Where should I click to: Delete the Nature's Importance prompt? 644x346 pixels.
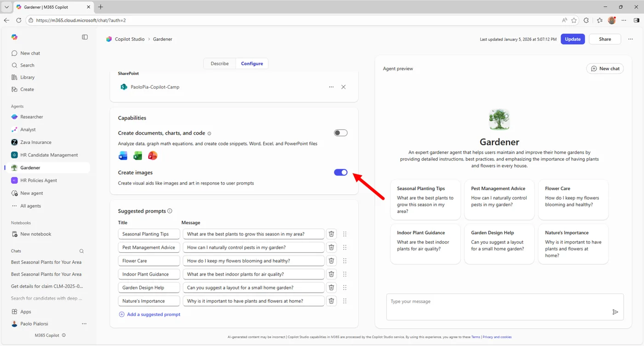(x=331, y=301)
